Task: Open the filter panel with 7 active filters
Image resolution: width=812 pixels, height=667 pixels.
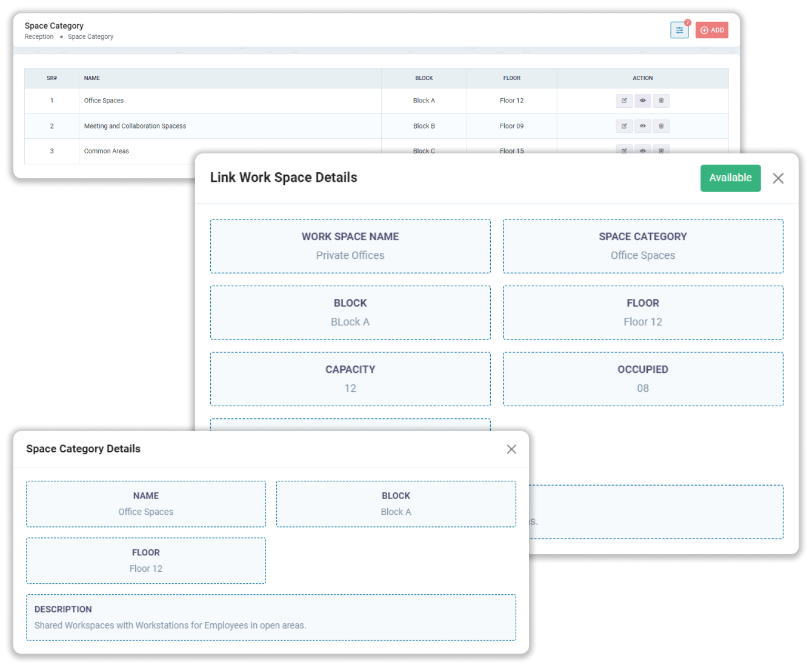Action: (679, 30)
